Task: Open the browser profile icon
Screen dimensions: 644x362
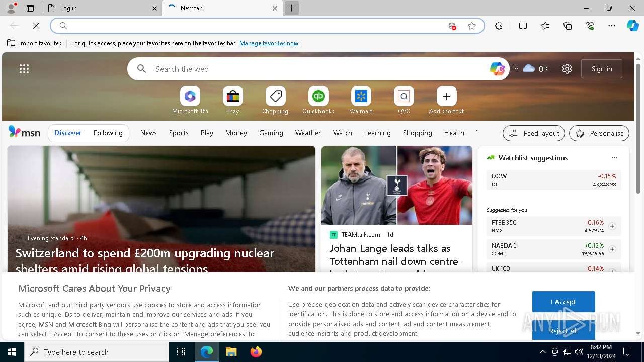Action: (x=11, y=8)
